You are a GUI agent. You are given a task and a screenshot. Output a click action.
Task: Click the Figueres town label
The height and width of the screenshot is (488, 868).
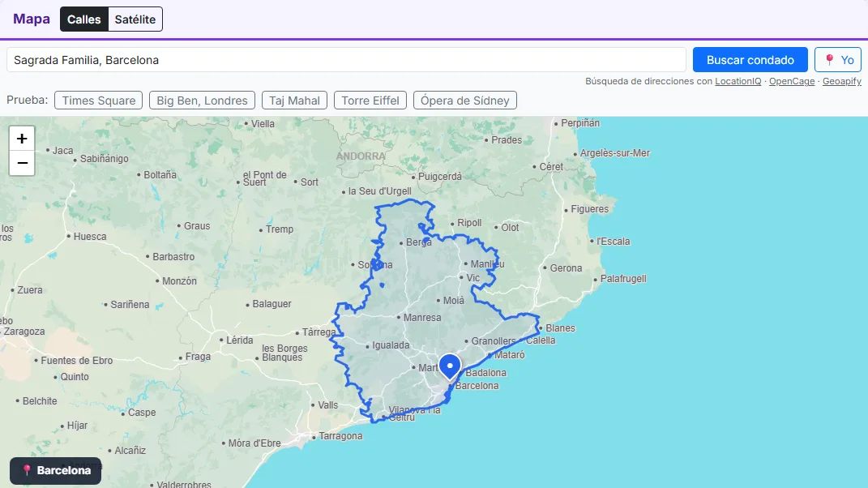pyautogui.click(x=589, y=209)
